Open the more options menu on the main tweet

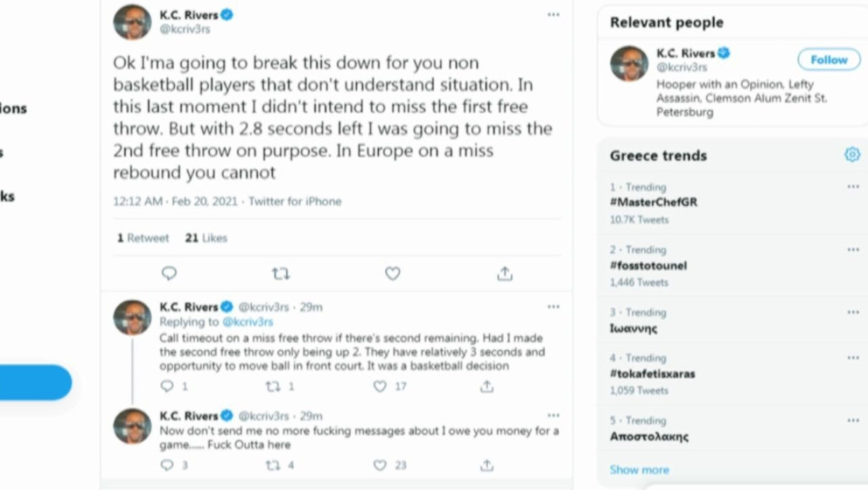[553, 14]
